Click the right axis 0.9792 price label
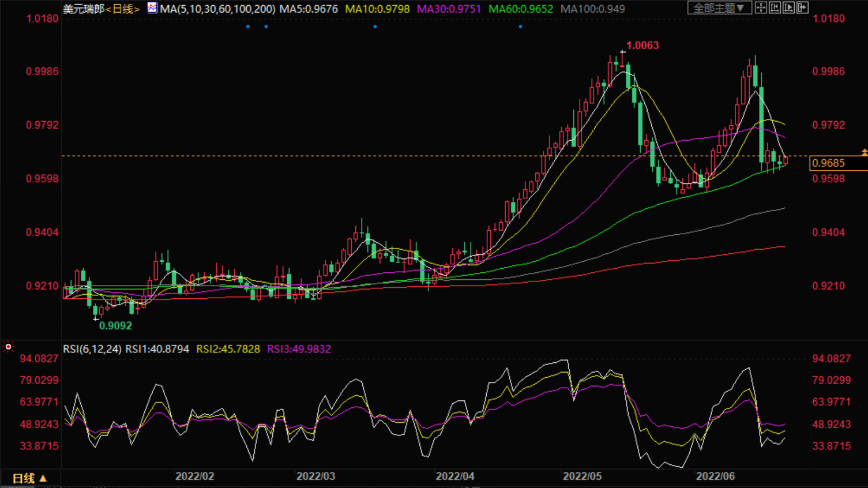The image size is (868, 488). click(829, 125)
